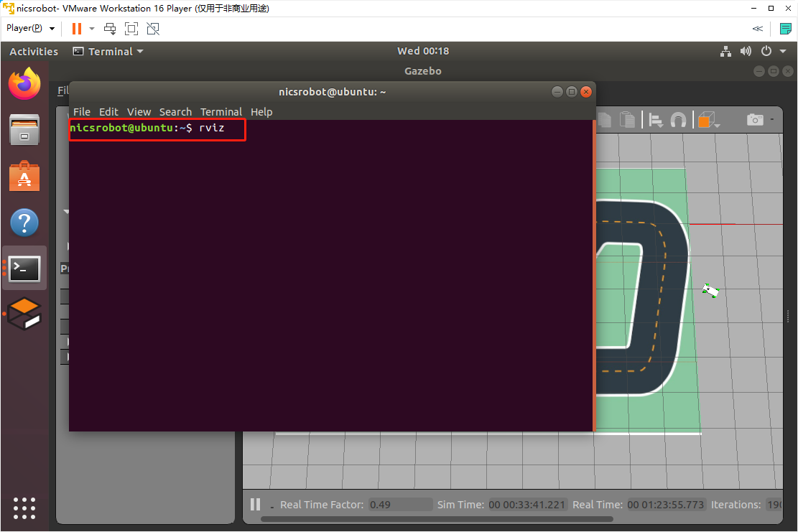Image resolution: width=798 pixels, height=532 pixels.
Task: Switch to Gazebo via the dock icon
Action: point(24,314)
